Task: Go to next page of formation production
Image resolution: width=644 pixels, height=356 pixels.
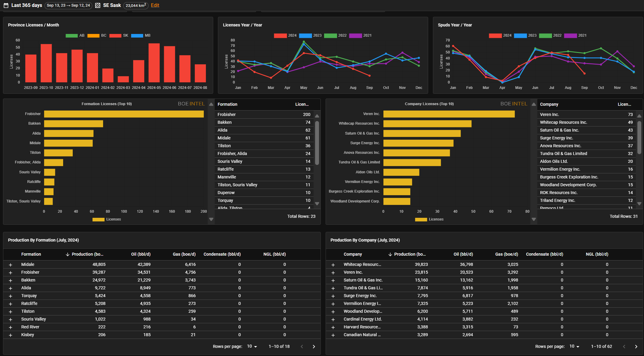Action: [314, 347]
